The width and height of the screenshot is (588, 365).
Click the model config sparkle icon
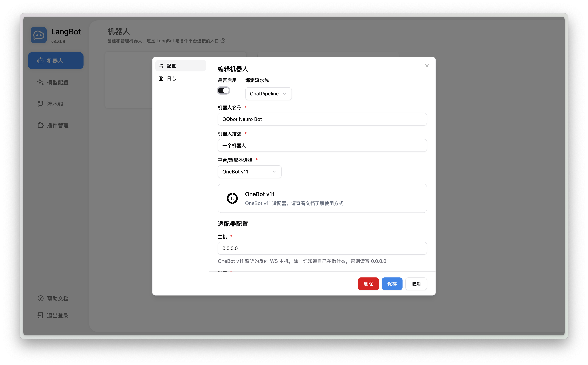point(40,82)
